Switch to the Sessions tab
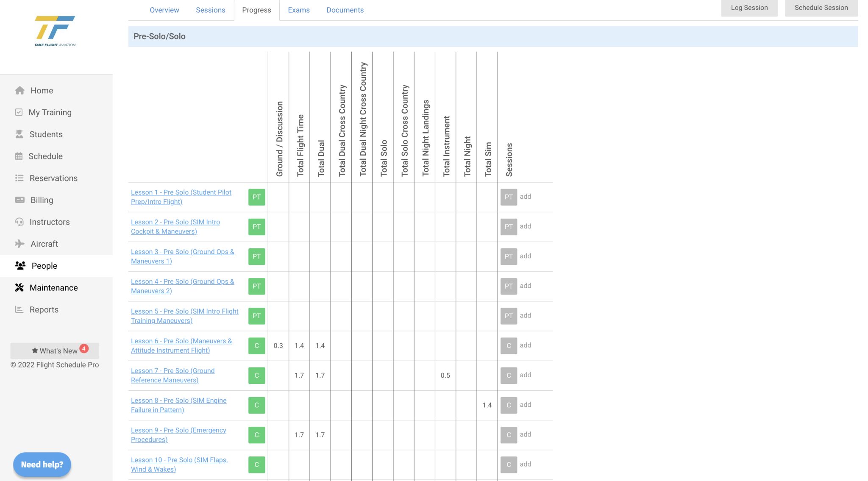 click(210, 10)
